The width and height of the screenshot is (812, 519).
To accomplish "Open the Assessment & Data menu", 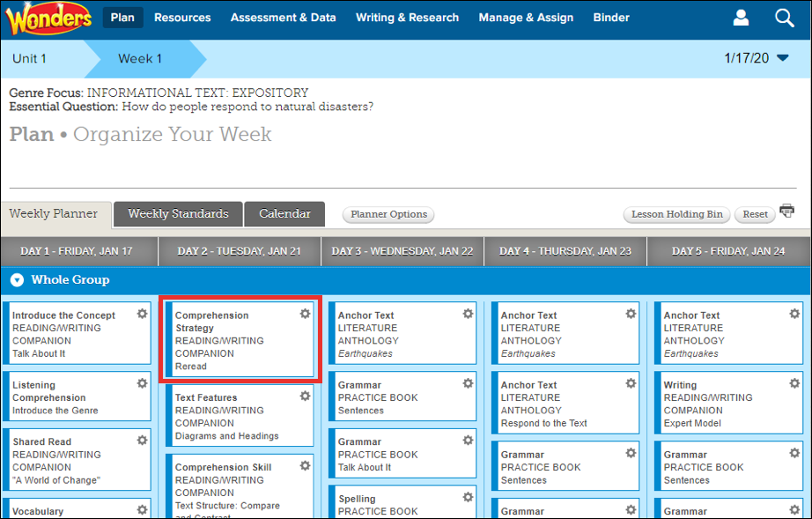I will (283, 18).
